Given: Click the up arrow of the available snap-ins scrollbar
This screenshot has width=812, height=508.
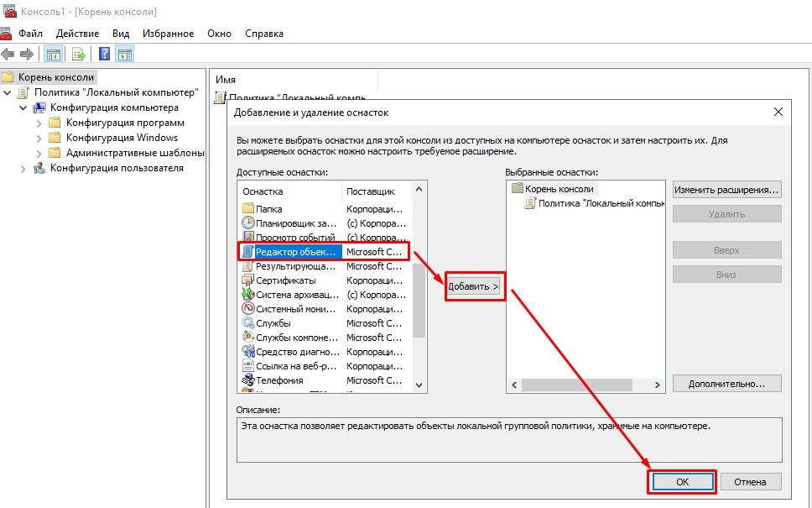Looking at the screenshot, I should point(419,189).
